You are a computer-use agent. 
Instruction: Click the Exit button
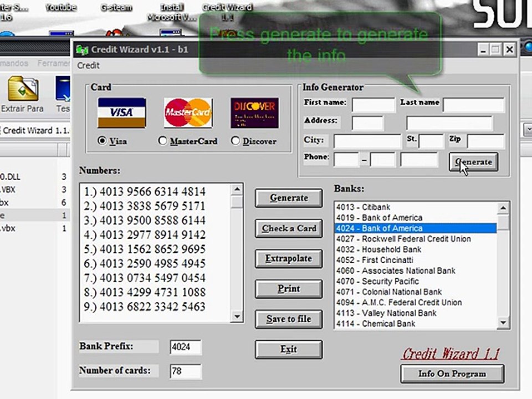click(289, 349)
